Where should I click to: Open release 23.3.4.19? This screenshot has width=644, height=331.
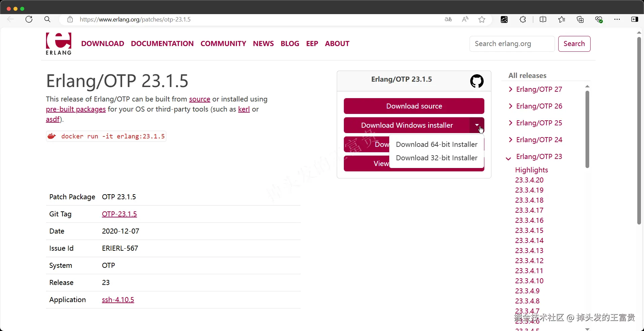[x=529, y=190]
